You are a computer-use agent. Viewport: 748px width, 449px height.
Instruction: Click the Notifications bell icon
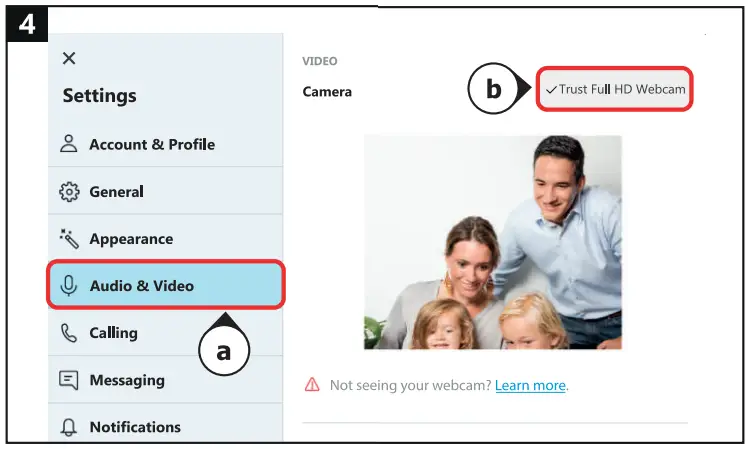[x=69, y=427]
